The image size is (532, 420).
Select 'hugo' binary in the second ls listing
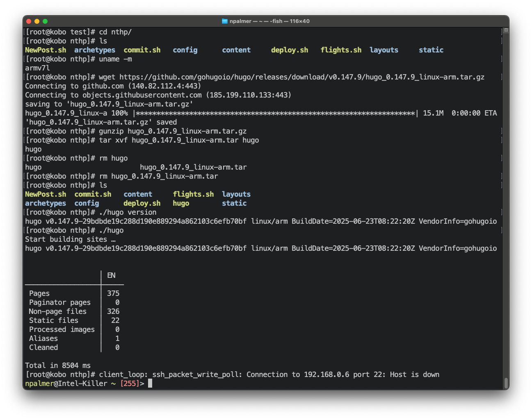coord(181,203)
